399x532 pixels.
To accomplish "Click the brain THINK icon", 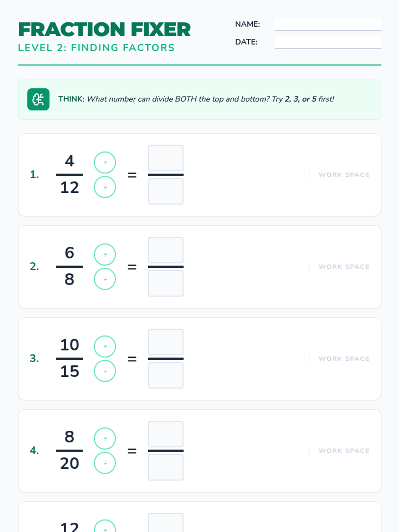I will (38, 99).
